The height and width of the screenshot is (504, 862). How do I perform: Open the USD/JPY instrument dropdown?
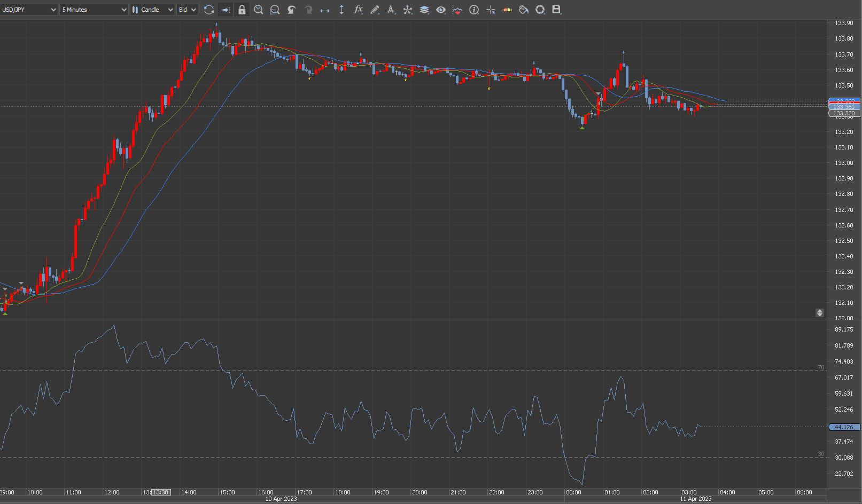[x=29, y=10]
